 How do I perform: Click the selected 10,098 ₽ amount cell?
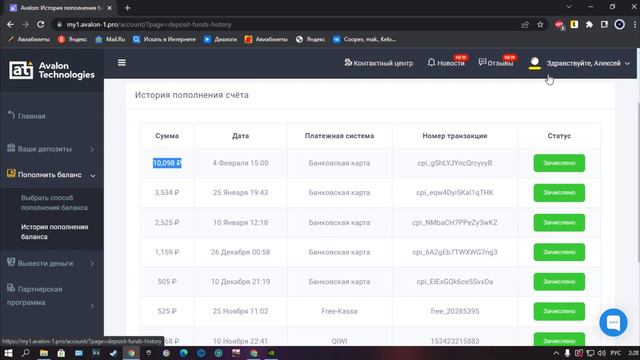167,163
